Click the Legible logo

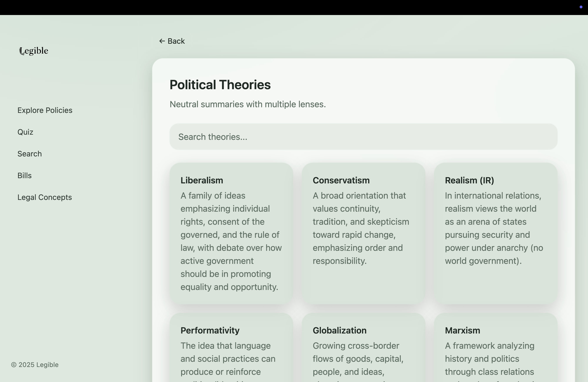click(x=34, y=51)
